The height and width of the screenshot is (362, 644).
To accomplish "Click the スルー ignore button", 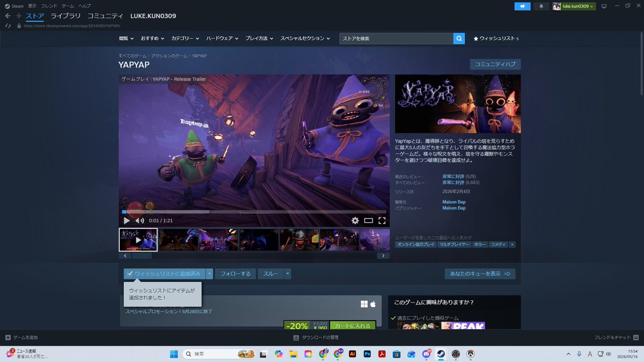I will click(x=271, y=274).
